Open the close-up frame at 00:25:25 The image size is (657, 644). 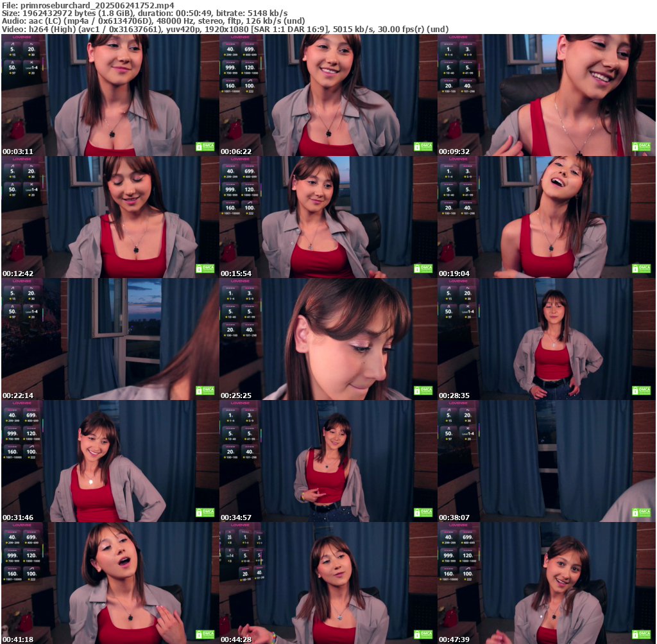click(x=328, y=339)
